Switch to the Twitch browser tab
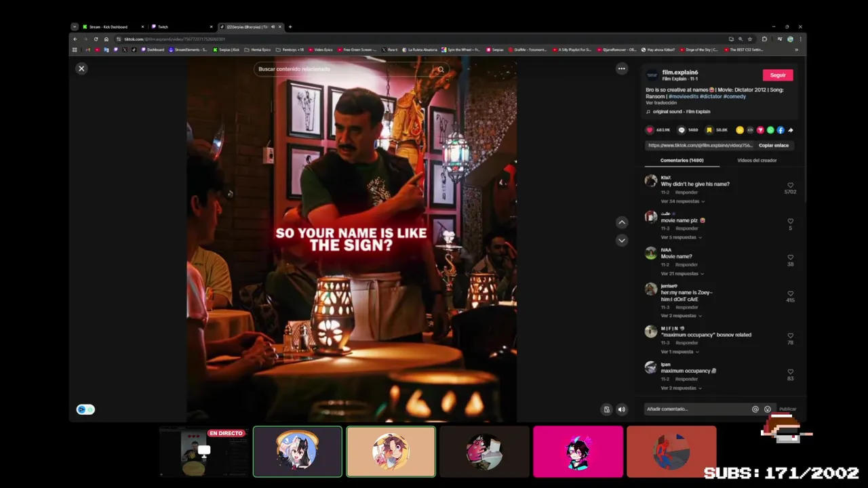This screenshot has width=868, height=488. click(x=182, y=27)
